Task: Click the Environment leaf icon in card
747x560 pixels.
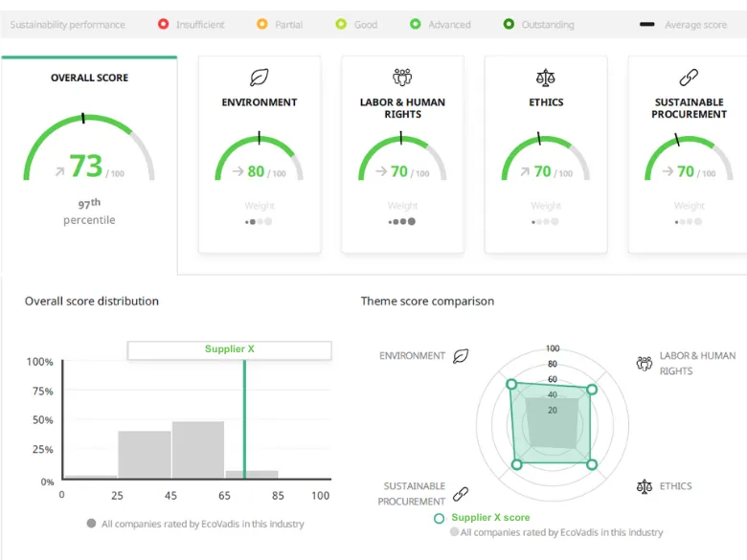Action: click(260, 78)
